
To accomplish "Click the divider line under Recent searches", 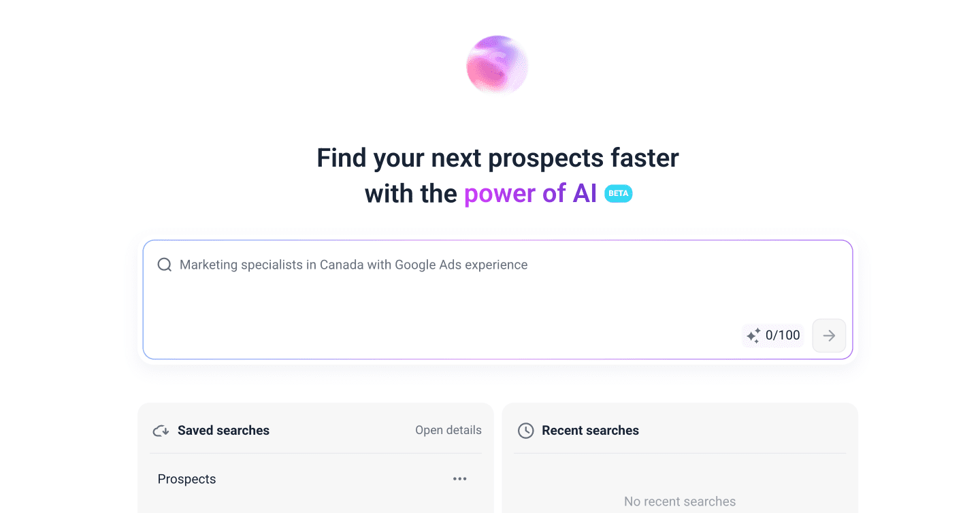I will 679,453.
